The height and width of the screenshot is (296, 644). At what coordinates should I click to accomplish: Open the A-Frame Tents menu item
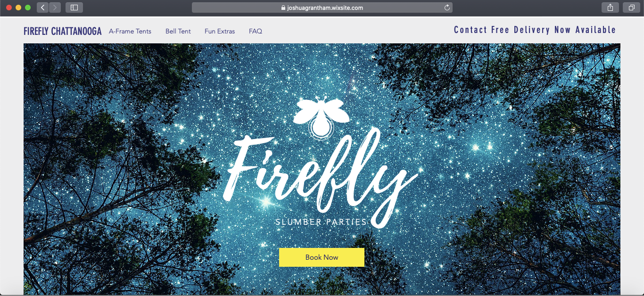(x=130, y=31)
